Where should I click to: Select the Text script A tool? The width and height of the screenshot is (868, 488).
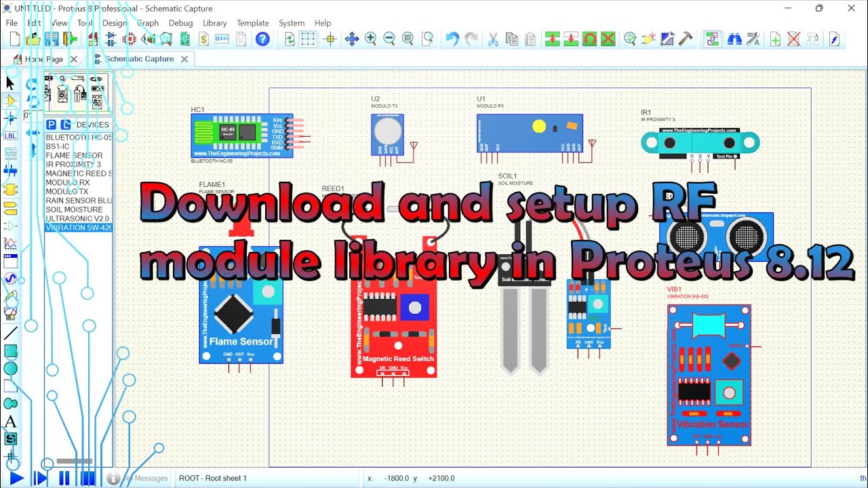[x=10, y=422]
